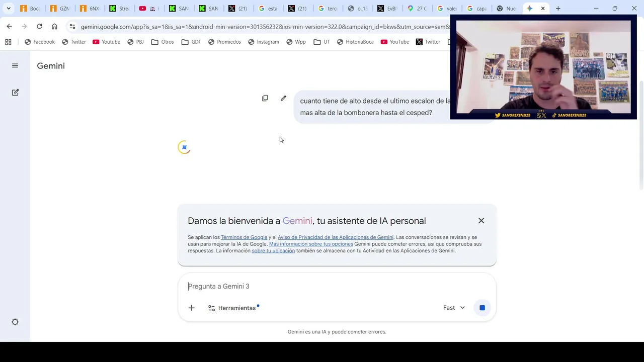Click the plus icon to add files
The image size is (644, 362).
[191, 308]
